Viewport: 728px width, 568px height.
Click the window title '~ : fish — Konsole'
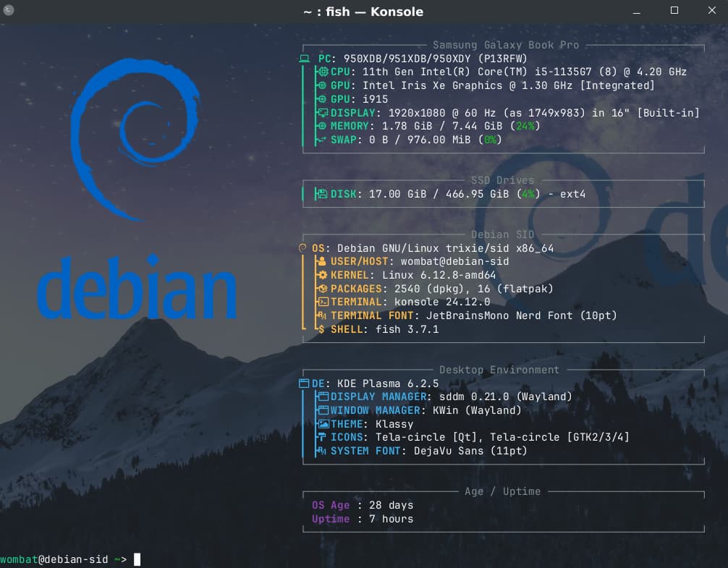(363, 12)
